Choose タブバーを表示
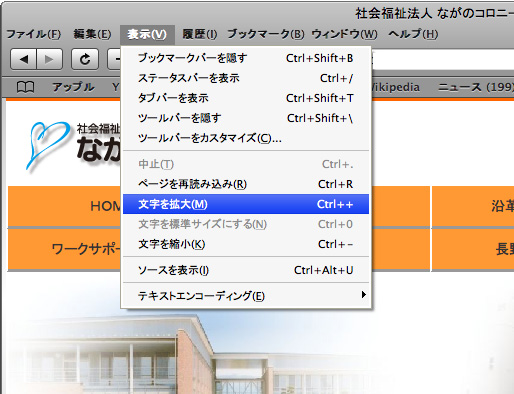Viewport: 514px width, 394px height. coord(246,98)
